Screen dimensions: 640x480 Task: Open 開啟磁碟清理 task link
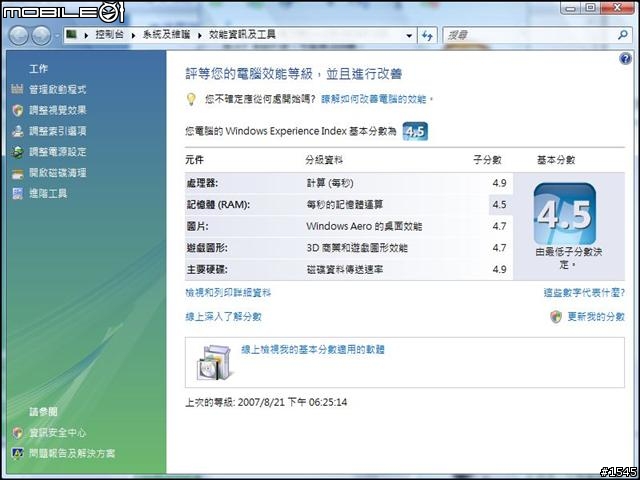click(x=58, y=173)
